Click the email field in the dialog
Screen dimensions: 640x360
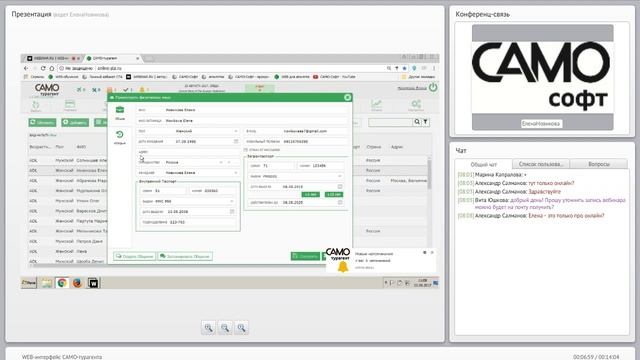(297, 131)
